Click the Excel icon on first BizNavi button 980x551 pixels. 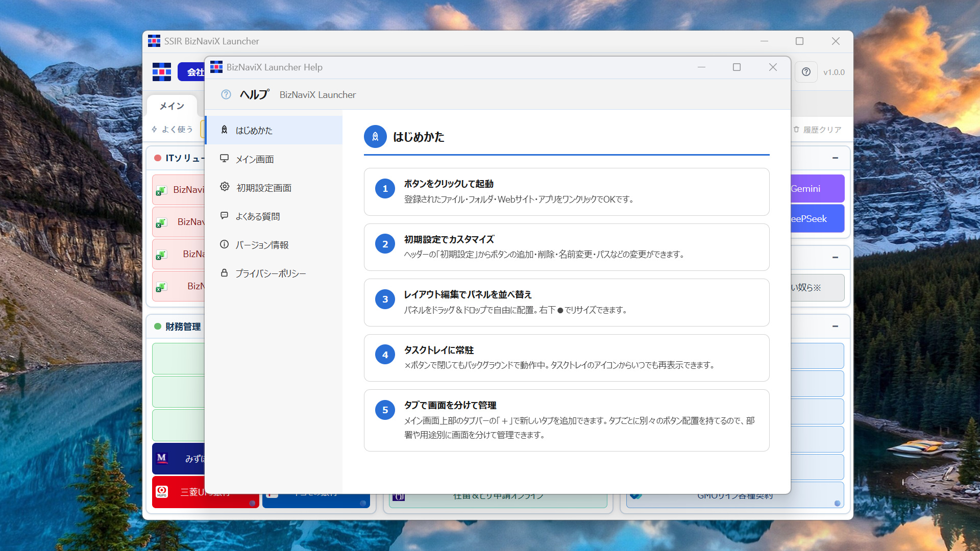161,191
